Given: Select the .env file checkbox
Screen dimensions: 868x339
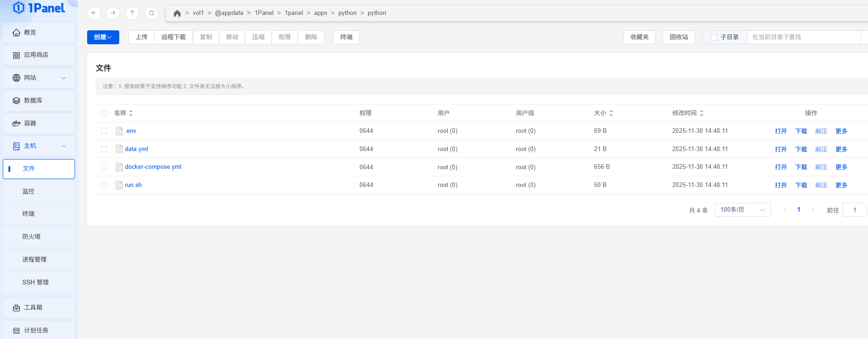Looking at the screenshot, I should 104,131.
